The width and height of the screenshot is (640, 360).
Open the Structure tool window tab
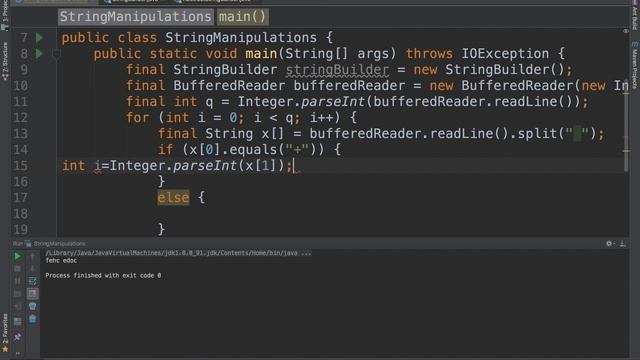(x=5, y=61)
